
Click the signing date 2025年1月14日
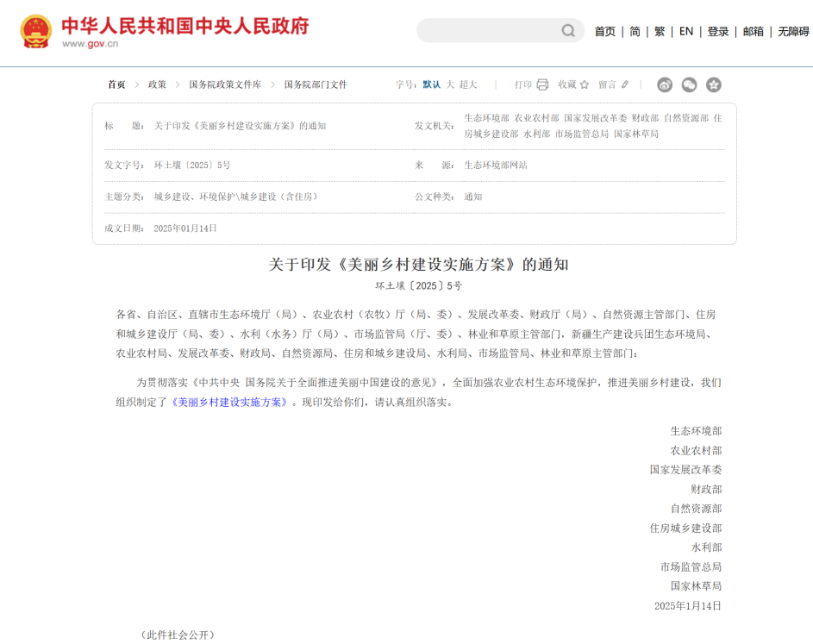(687, 606)
